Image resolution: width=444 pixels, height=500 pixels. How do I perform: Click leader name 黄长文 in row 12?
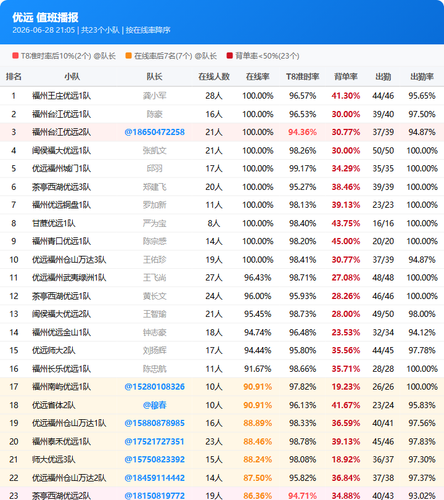(x=154, y=296)
